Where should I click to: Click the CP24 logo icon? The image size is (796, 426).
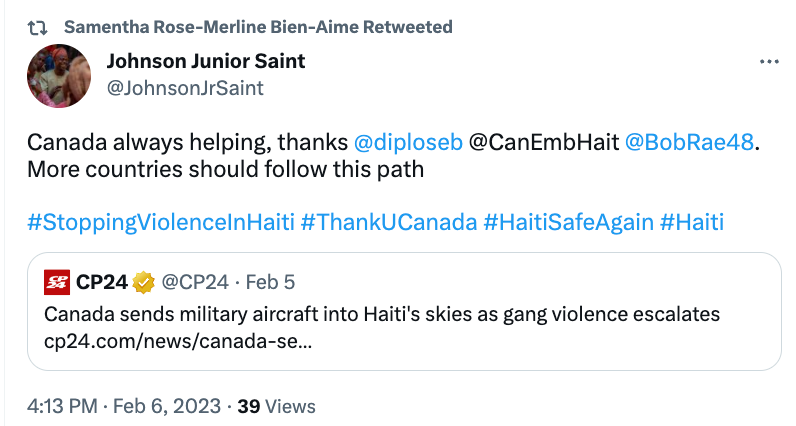pyautogui.click(x=58, y=283)
